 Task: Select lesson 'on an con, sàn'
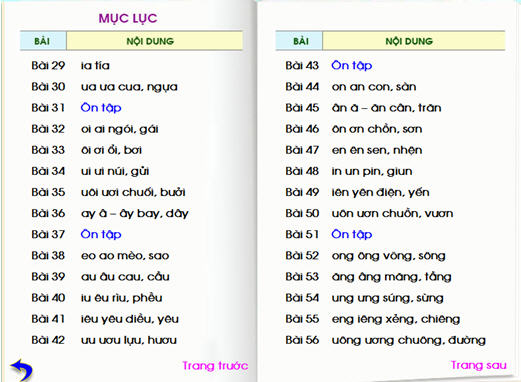coord(374,87)
